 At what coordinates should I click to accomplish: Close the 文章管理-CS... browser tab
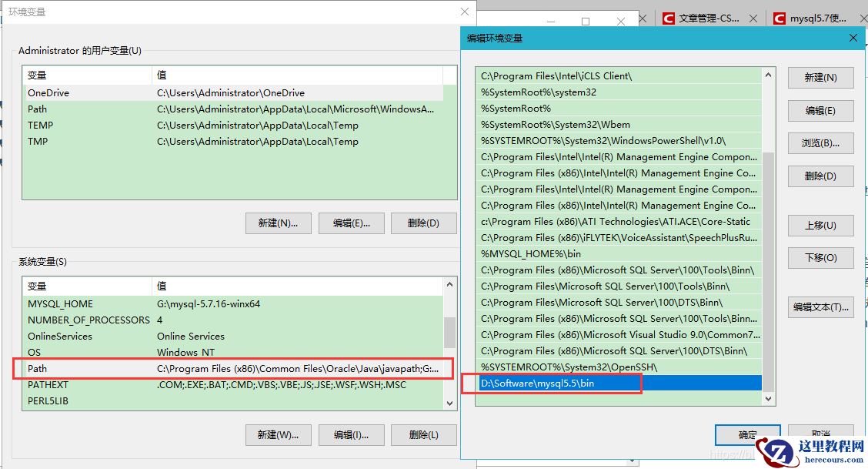point(753,18)
